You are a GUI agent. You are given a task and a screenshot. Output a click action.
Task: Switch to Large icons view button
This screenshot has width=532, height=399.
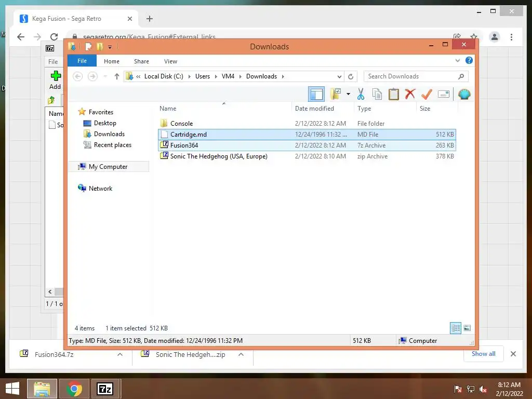click(467, 328)
